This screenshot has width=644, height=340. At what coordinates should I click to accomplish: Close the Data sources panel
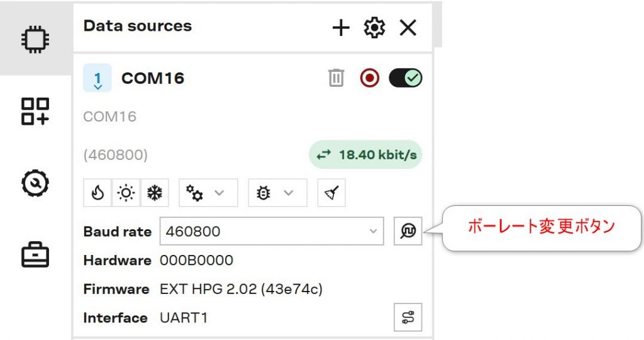tap(408, 28)
